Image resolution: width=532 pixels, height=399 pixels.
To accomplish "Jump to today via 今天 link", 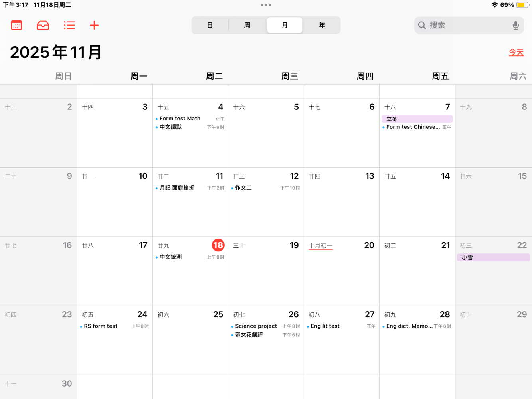I will [x=516, y=52].
